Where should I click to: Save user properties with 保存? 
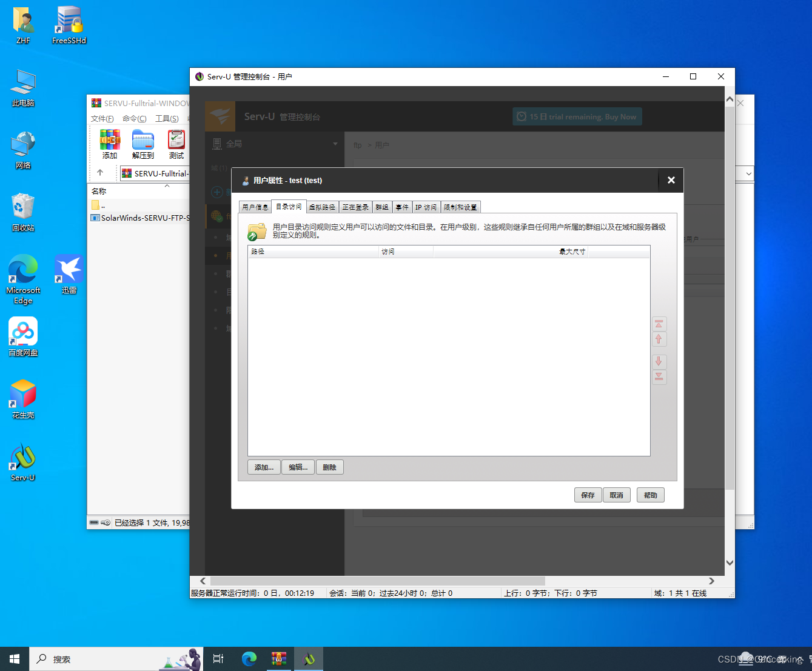click(588, 495)
